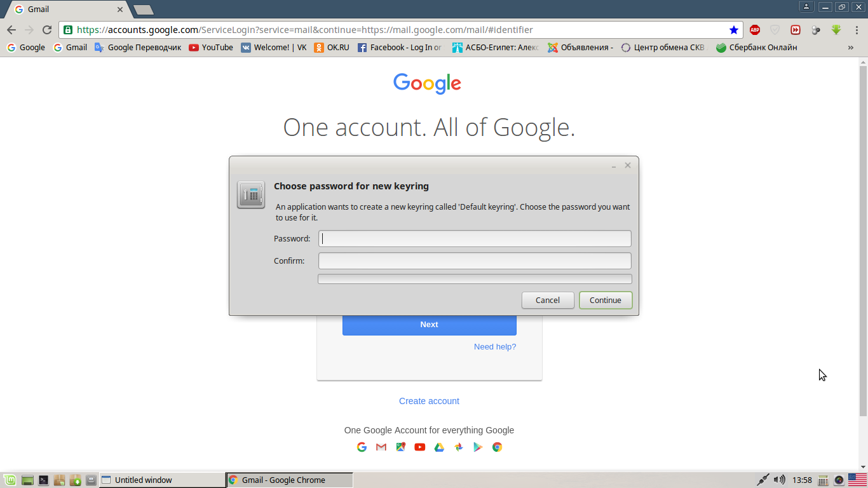
Task: Open the YouTube bookmark
Action: pyautogui.click(x=211, y=48)
